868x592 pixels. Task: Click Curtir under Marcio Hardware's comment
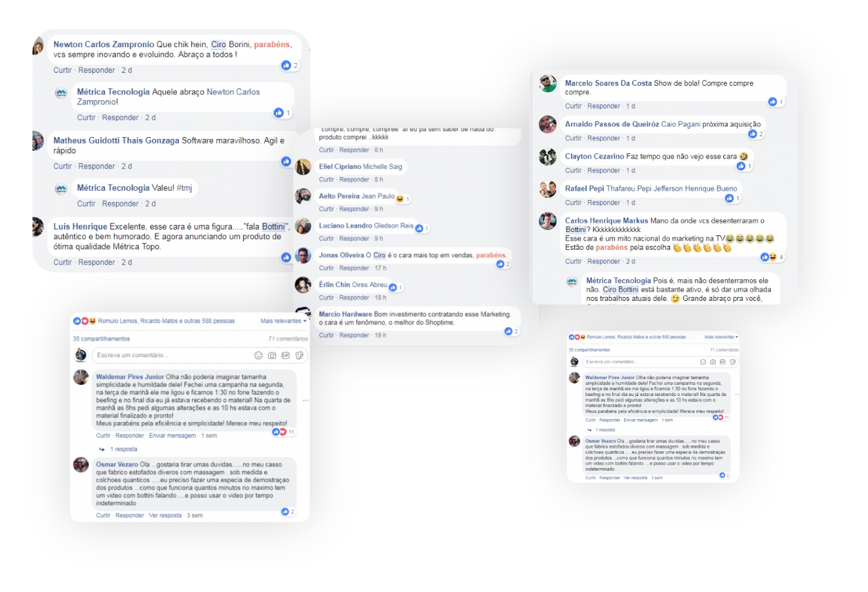click(326, 335)
